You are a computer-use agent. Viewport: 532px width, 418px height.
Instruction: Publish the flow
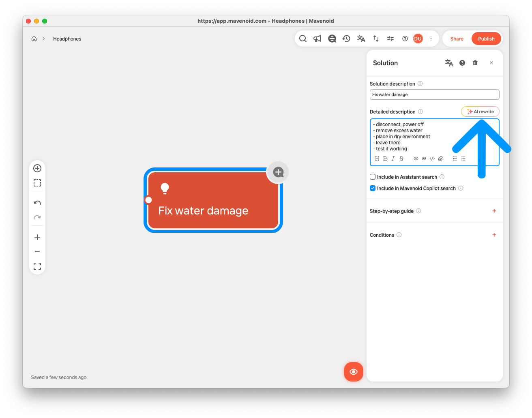pyautogui.click(x=486, y=39)
